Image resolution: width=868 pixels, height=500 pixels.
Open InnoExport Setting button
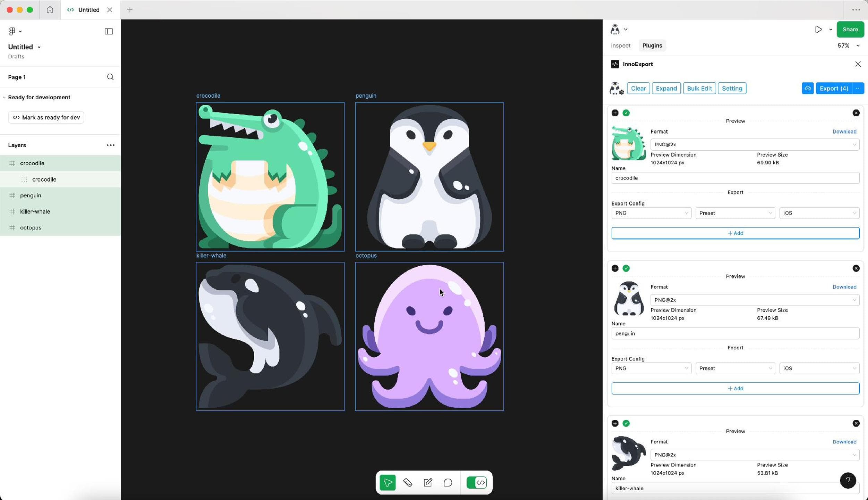732,88
